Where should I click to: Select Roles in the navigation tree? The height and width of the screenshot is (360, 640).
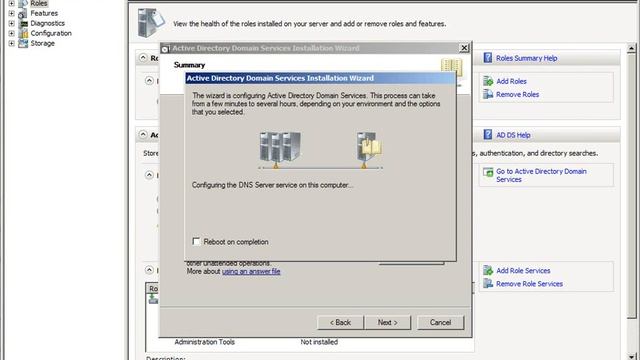(x=39, y=3)
